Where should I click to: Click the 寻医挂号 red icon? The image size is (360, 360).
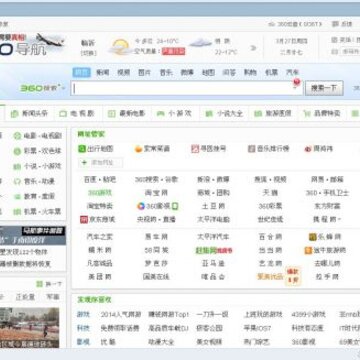[x=195, y=149]
